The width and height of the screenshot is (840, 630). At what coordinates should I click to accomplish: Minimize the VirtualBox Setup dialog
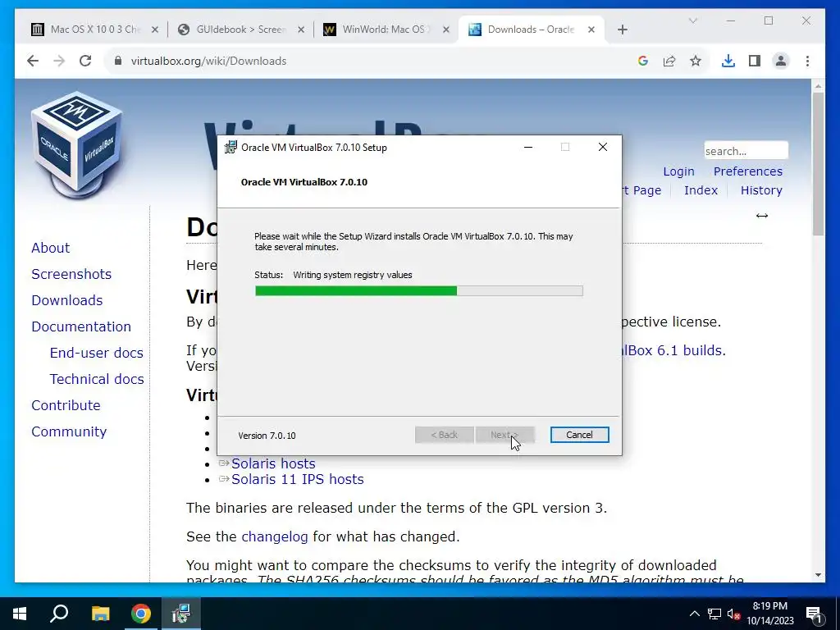tap(528, 148)
